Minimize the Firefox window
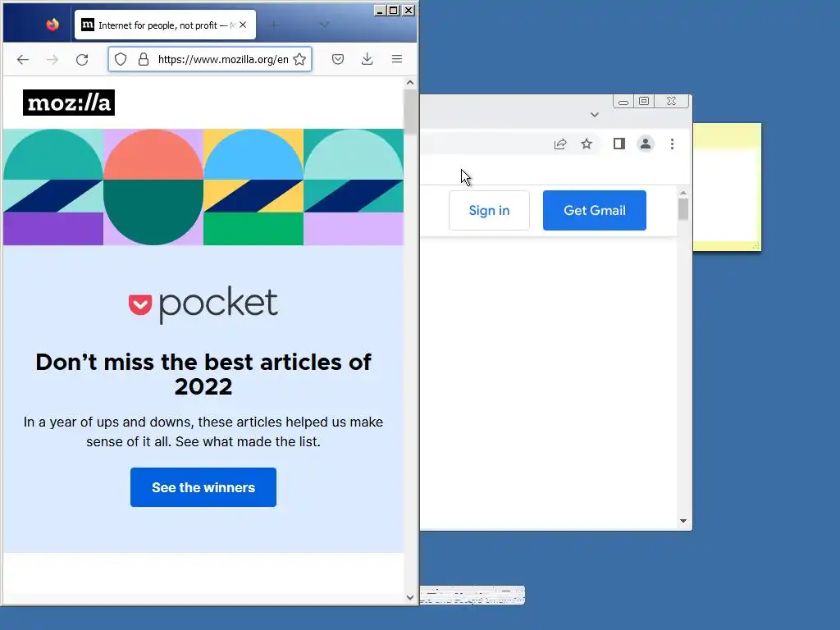The width and height of the screenshot is (840, 630). (x=380, y=10)
